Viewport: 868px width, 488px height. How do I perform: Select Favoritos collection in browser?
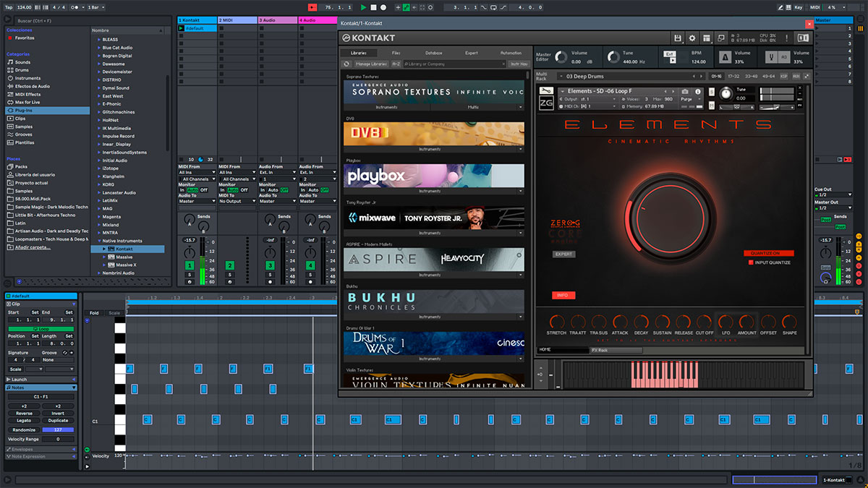pos(24,38)
